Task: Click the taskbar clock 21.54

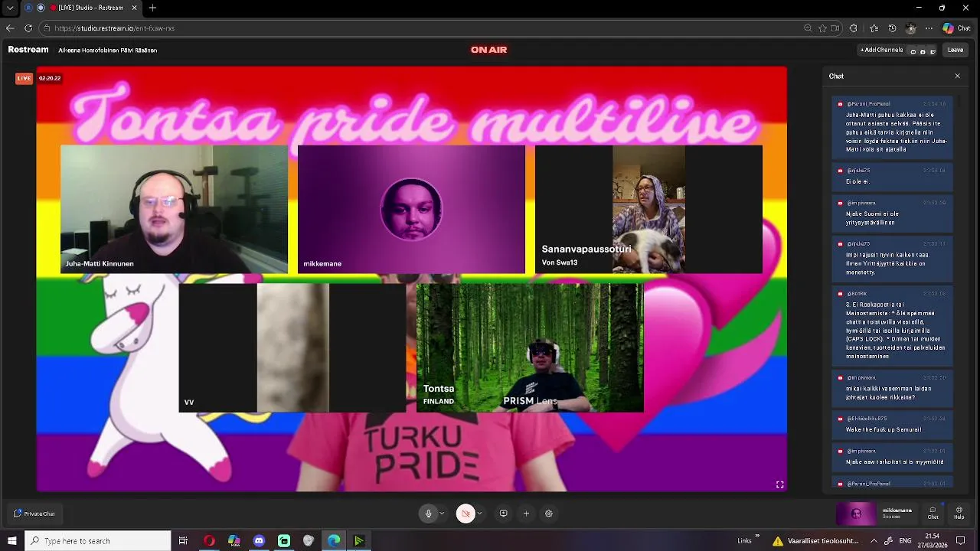Action: click(x=932, y=536)
